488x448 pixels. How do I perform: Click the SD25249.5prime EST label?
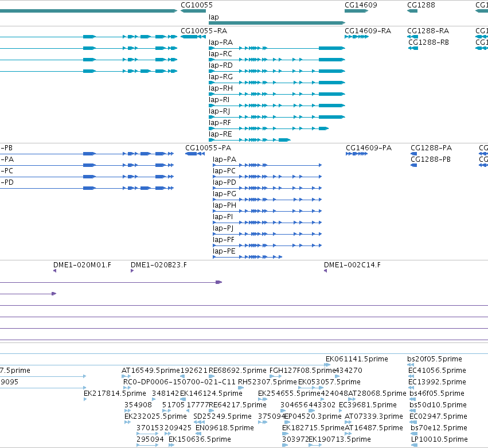click(x=222, y=416)
